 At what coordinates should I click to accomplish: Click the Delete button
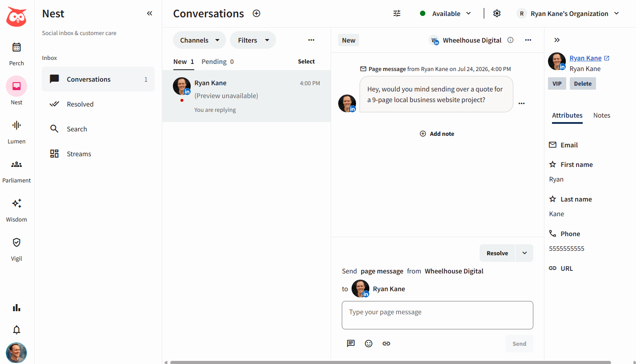click(583, 83)
